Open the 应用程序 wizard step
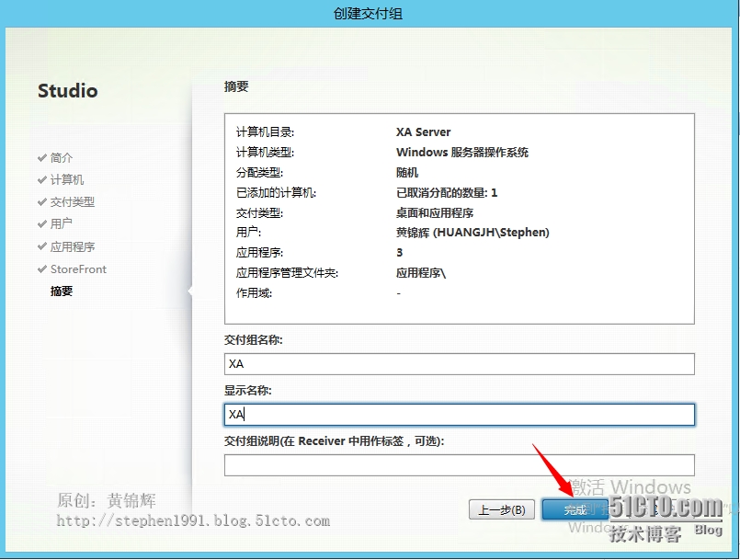 point(73,246)
